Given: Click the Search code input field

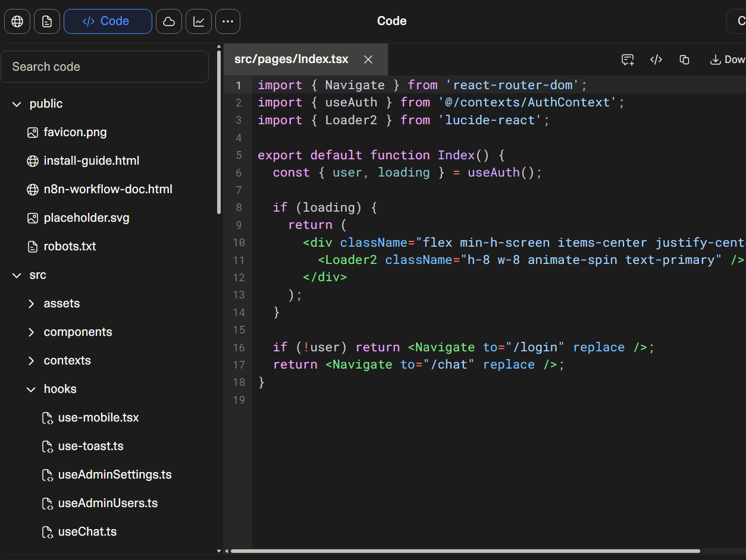Looking at the screenshot, I should (105, 67).
